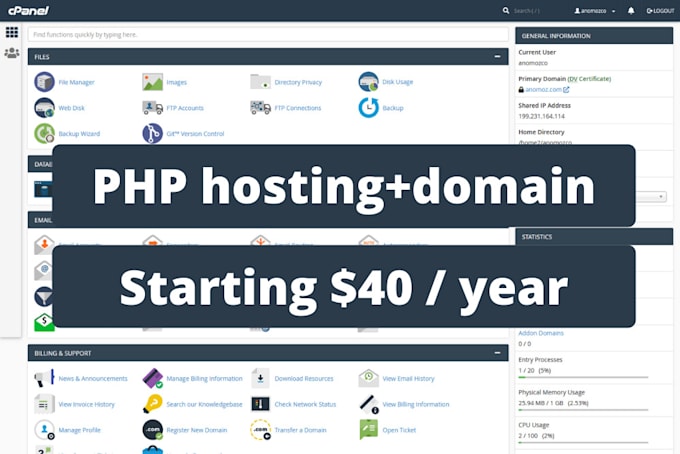Open Check Network Status icon
The image size is (680, 454).
[260, 404]
